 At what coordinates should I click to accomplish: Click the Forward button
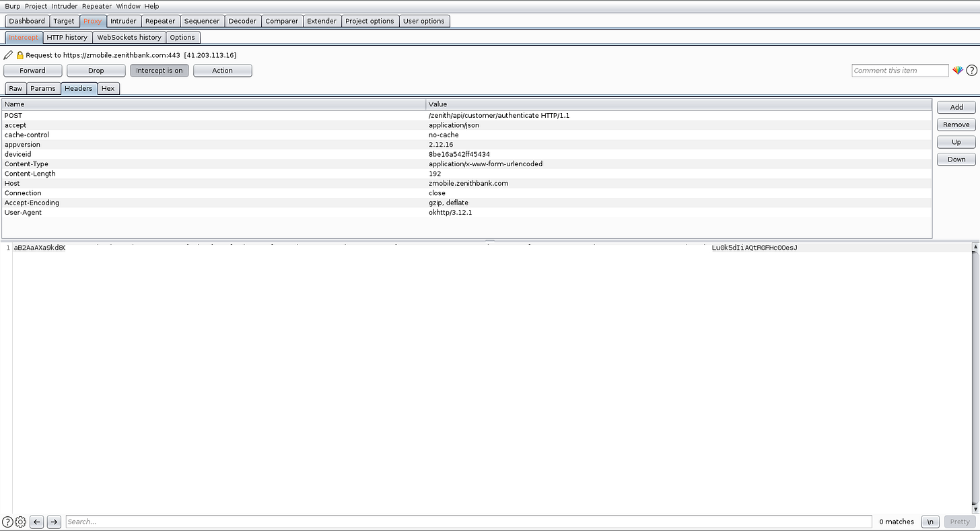point(33,71)
